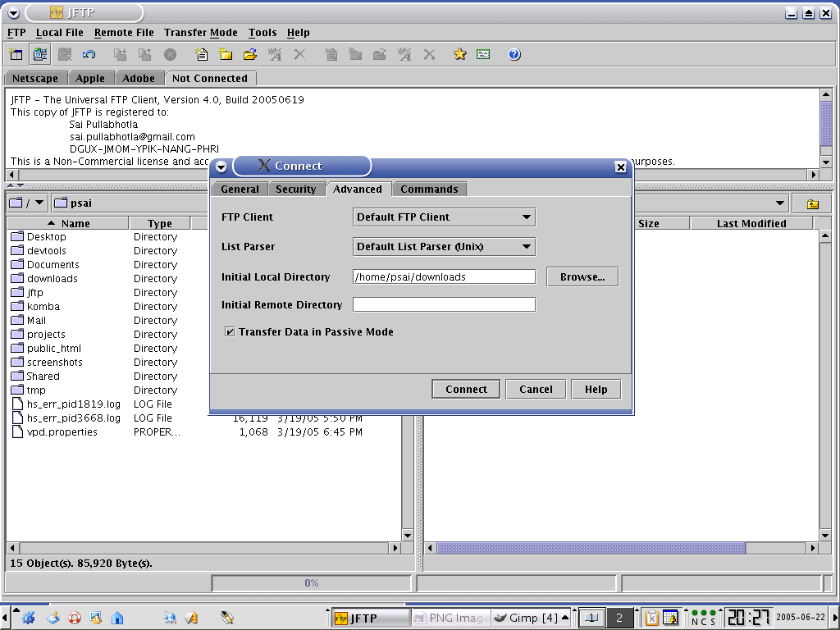Click the greyed upload toolbar icon
The width and height of the screenshot is (840, 630).
[x=144, y=54]
